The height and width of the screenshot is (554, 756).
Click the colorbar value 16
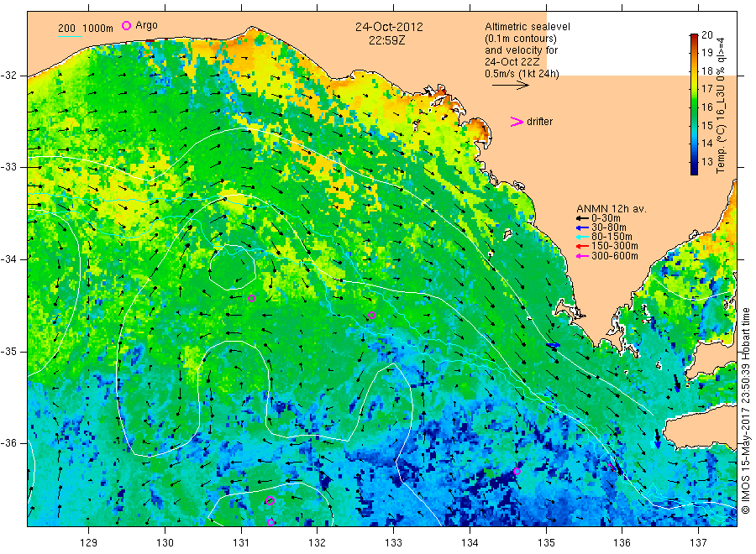click(x=706, y=107)
